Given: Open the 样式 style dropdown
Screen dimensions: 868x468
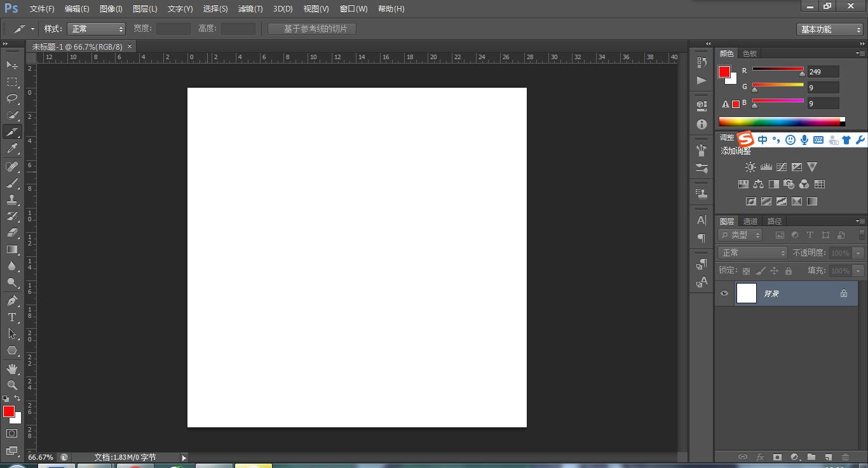Looking at the screenshot, I should (x=96, y=29).
